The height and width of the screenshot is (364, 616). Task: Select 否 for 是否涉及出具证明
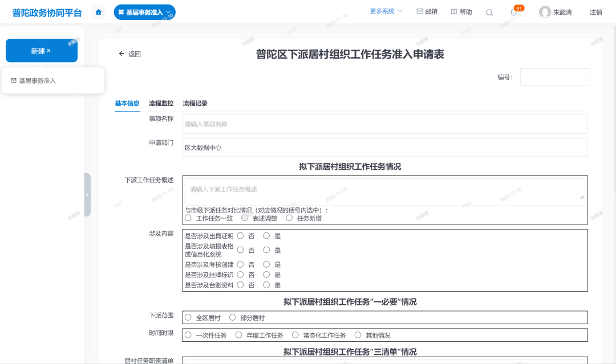pyautogui.click(x=240, y=235)
